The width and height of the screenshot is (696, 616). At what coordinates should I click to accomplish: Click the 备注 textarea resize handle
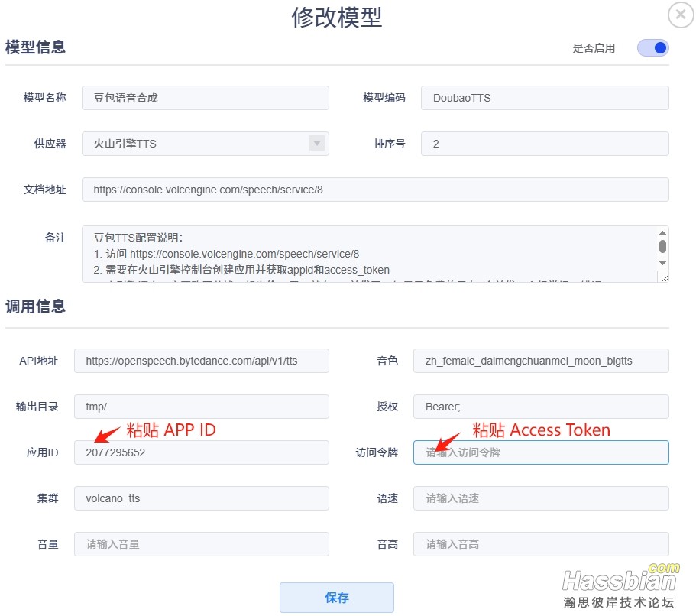point(665,278)
